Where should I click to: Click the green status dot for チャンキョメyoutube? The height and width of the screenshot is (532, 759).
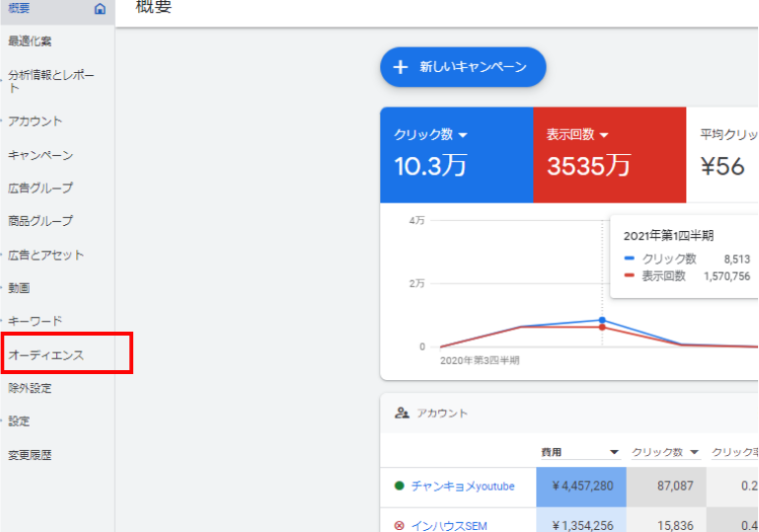(399, 486)
